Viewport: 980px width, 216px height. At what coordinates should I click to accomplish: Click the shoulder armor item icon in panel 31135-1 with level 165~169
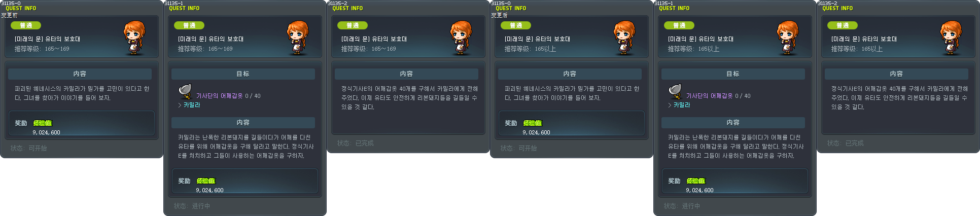pyautogui.click(x=185, y=91)
